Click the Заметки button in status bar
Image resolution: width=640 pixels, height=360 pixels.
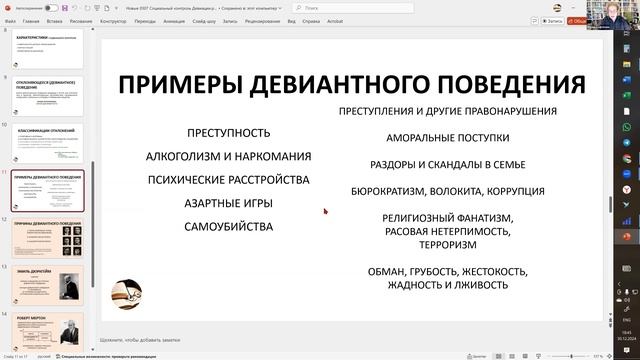pos(477,356)
